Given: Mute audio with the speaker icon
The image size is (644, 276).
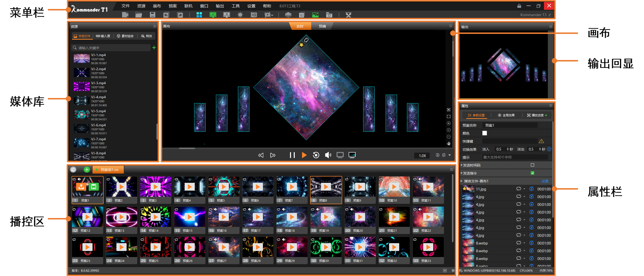Looking at the screenshot, I should [x=328, y=155].
